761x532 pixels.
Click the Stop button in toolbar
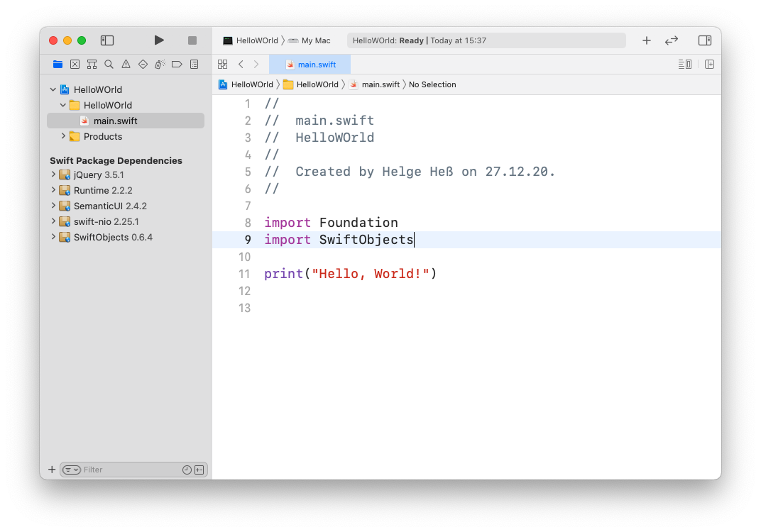pos(192,40)
